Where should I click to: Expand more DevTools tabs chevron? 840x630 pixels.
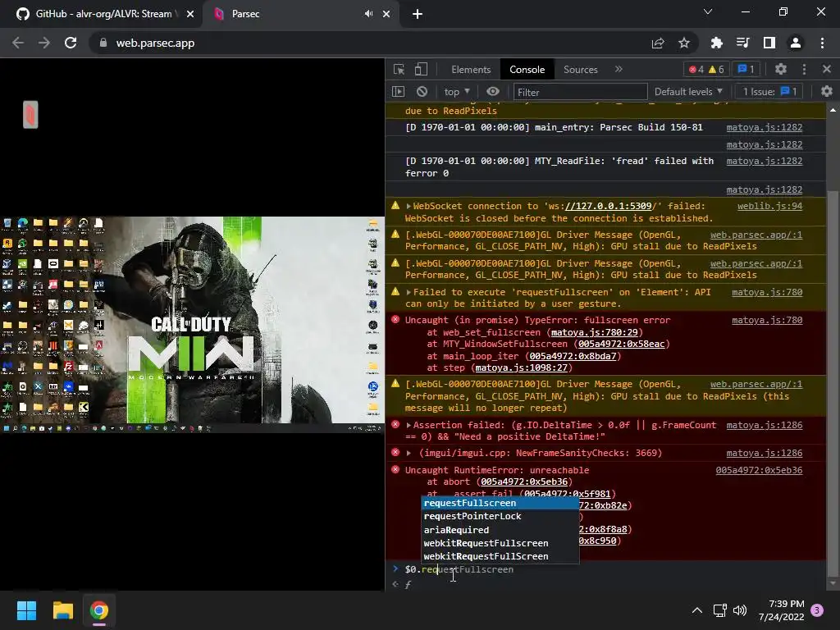(619, 69)
